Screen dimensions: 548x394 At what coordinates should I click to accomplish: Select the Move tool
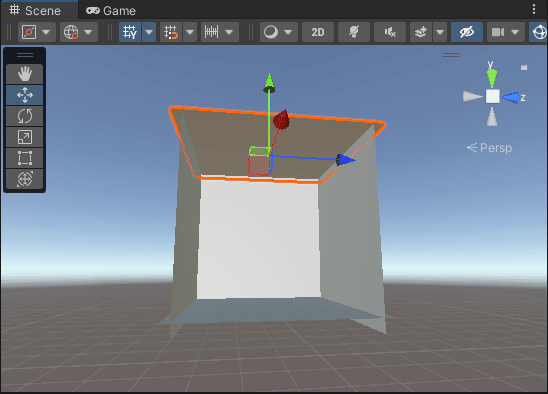(24, 95)
